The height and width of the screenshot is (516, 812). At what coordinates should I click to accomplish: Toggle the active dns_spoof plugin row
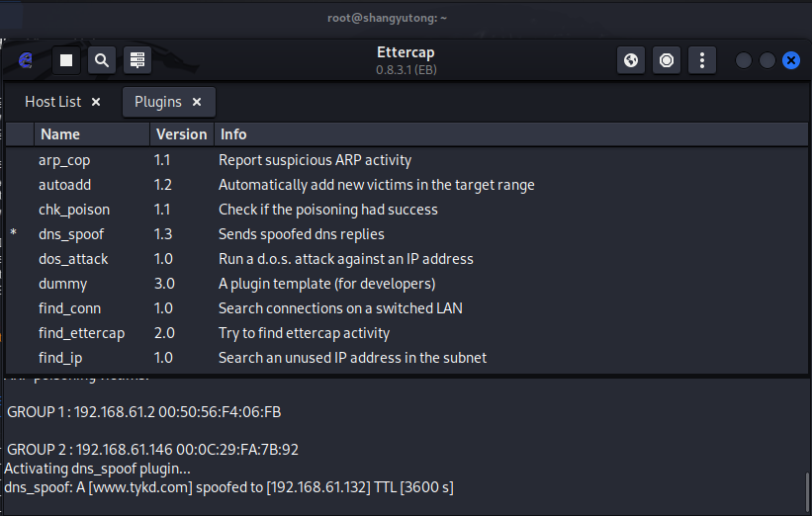(x=71, y=234)
